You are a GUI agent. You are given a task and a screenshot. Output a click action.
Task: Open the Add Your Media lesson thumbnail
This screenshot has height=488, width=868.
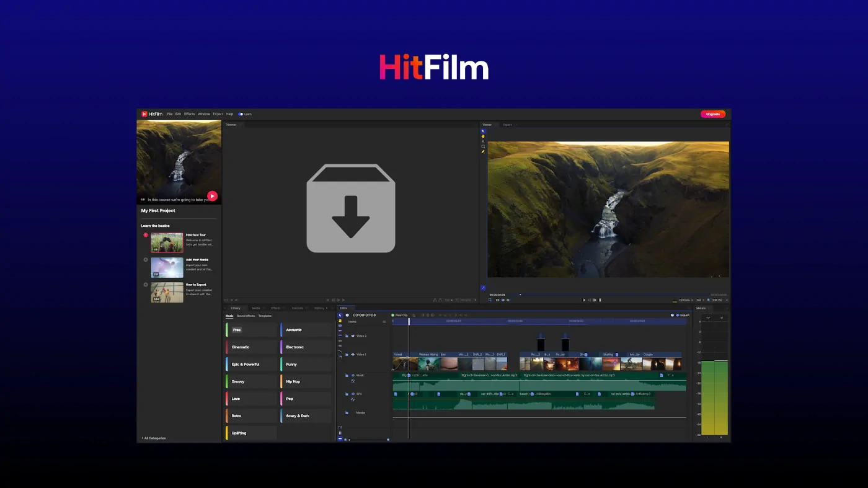tap(167, 267)
